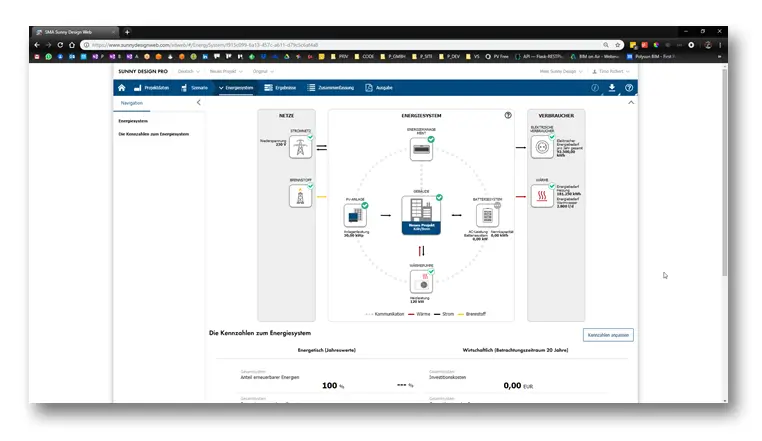
Task: Open the Projektdaten step
Action: tap(152, 88)
